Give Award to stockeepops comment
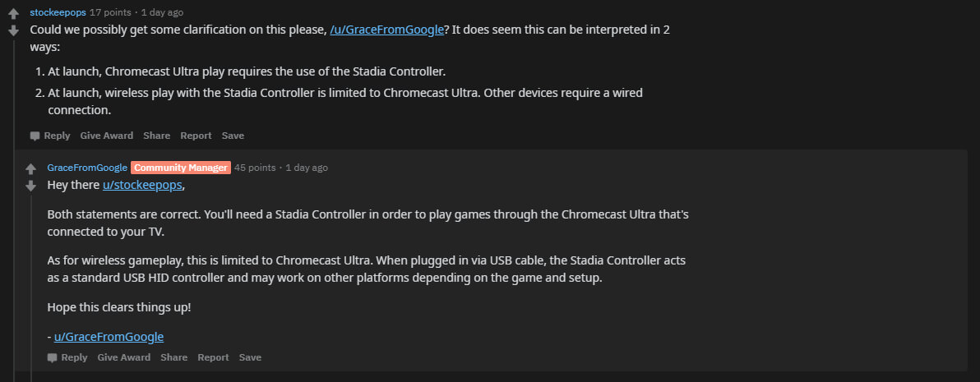 106,136
